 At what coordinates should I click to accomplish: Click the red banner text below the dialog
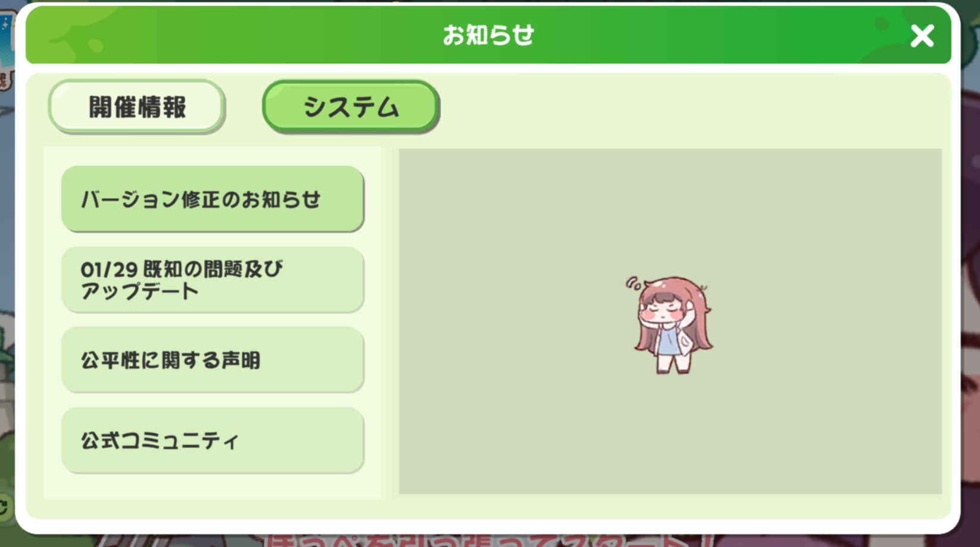[476, 540]
